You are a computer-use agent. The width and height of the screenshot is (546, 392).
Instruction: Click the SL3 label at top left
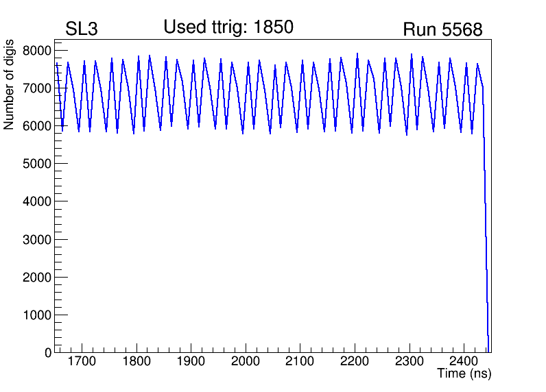point(82,29)
